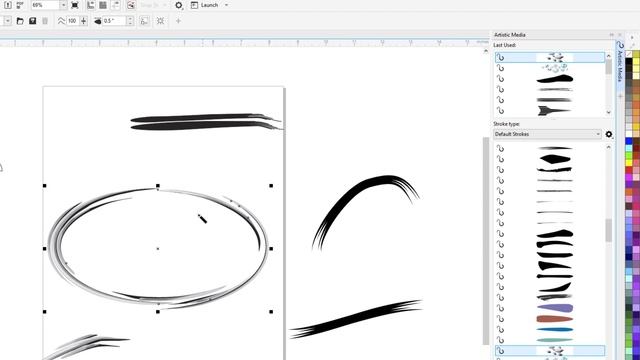Select the highlighted splatter preset in Default Strokes
640x360 pixels.
pyautogui.click(x=550, y=351)
